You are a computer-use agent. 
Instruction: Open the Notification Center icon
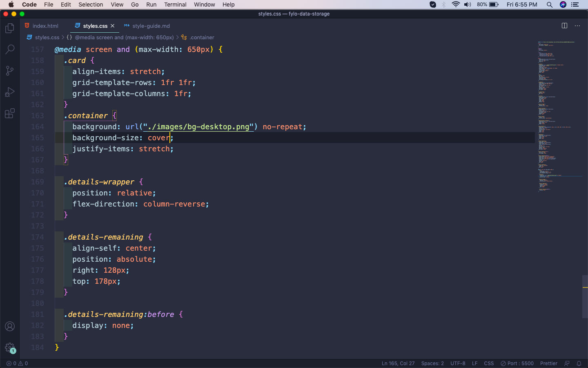[x=575, y=4]
